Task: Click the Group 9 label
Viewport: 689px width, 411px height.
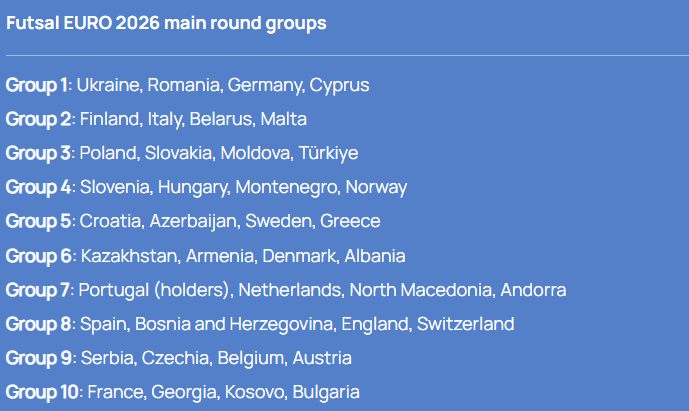Action: click(39, 358)
